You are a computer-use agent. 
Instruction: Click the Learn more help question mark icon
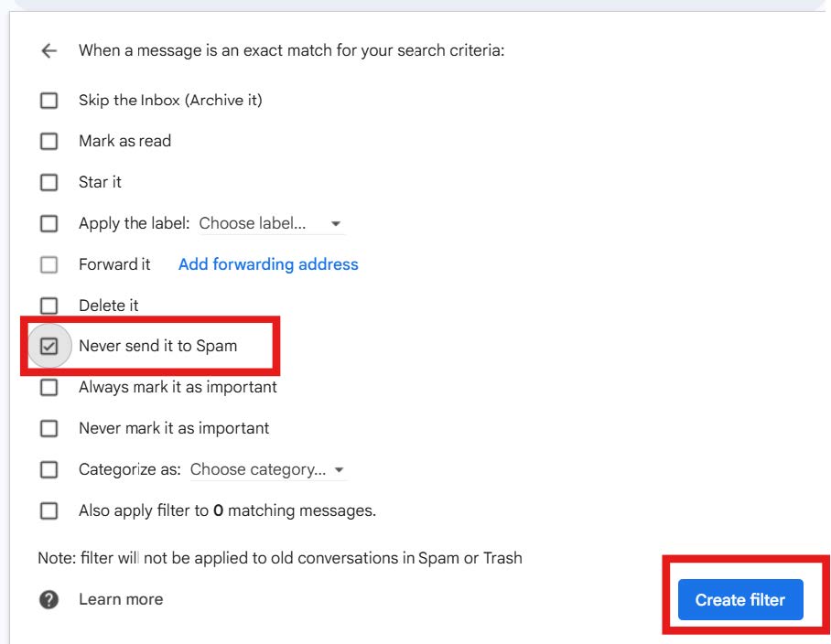[49, 598]
